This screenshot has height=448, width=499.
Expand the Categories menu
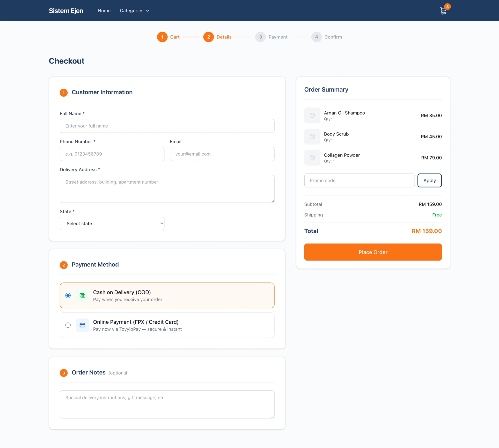(x=134, y=11)
